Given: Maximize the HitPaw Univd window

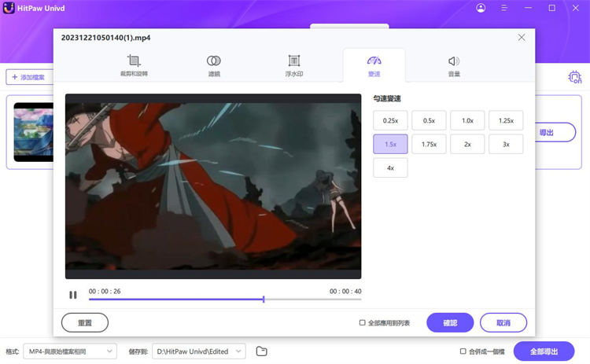Looking at the screenshot, I should click(x=551, y=8).
